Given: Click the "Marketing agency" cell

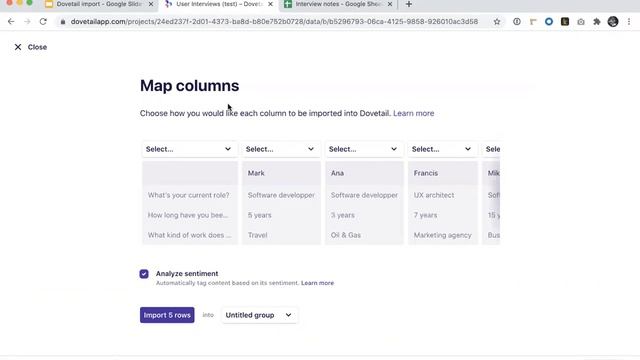Looking at the screenshot, I should click(442, 235).
